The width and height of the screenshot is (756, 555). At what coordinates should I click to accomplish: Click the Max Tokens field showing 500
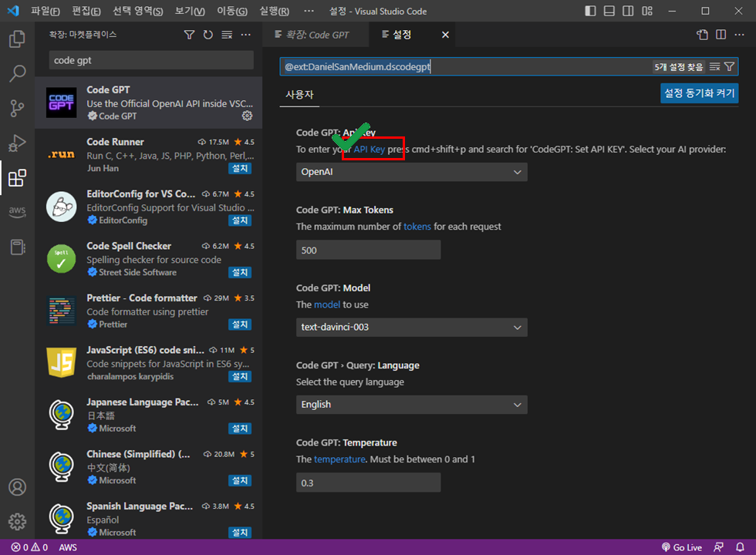tap(369, 250)
